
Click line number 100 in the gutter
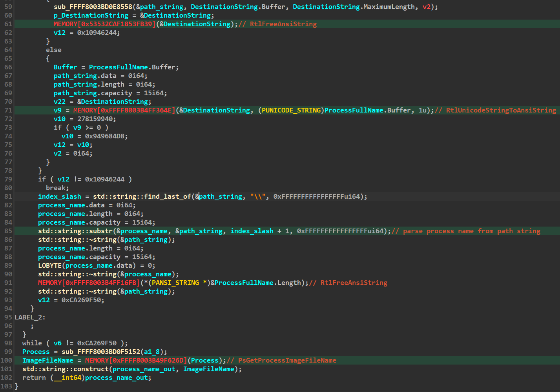coord(6,360)
